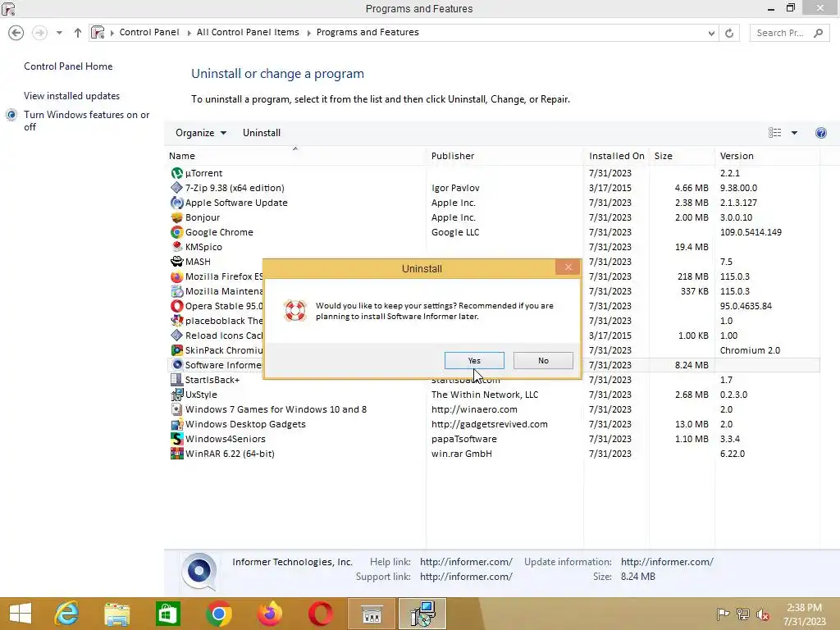
Task: Click the view layout icon
Action: tap(774, 133)
